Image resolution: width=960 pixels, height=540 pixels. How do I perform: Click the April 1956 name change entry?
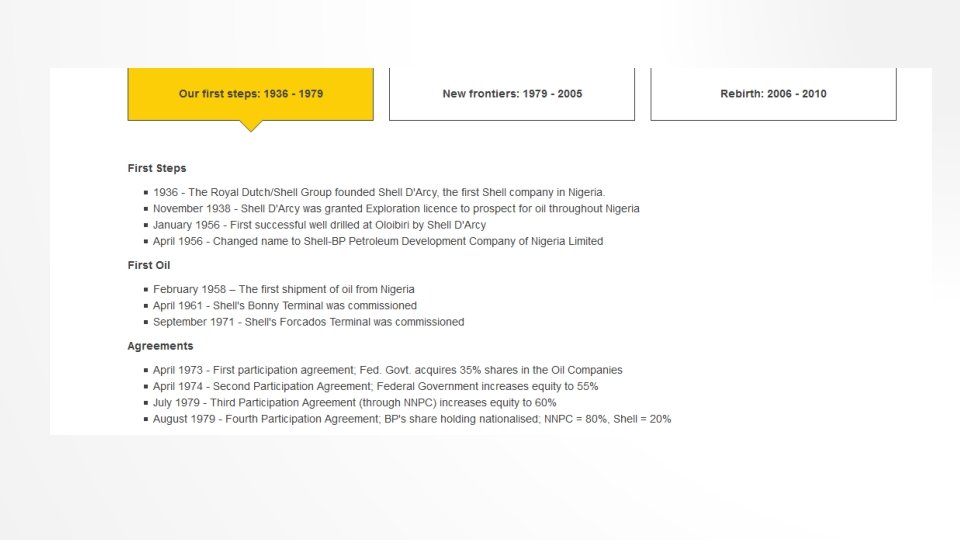click(x=378, y=241)
